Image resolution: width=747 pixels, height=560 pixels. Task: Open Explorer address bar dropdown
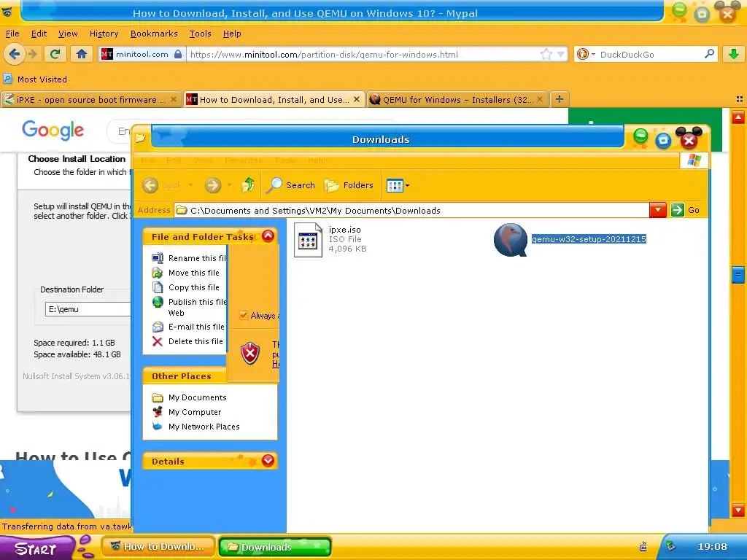657,210
